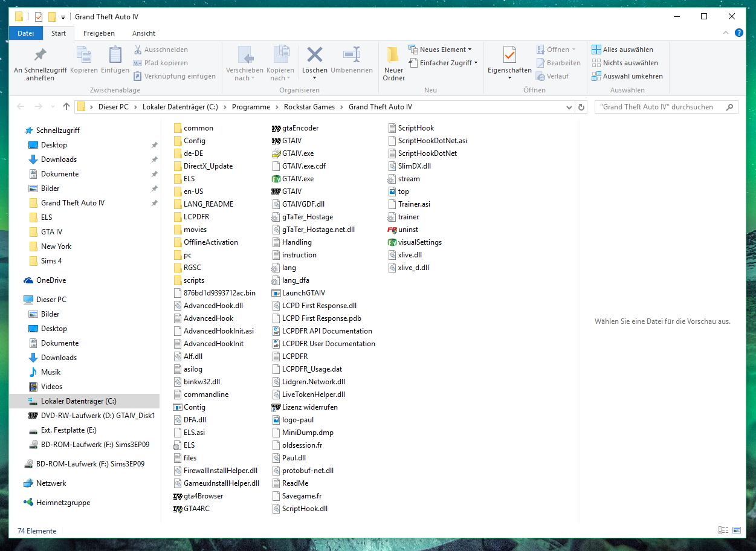Select the uninst file
Viewport: 756px width, 551px height.
click(x=403, y=230)
